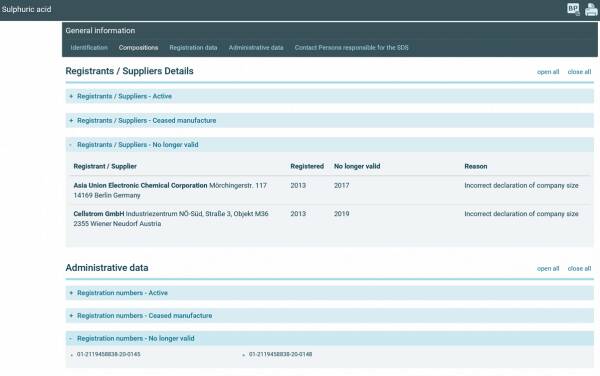The width and height of the screenshot is (600, 376).
Task: Expand Registration numbers - Active section
Action: click(x=329, y=293)
